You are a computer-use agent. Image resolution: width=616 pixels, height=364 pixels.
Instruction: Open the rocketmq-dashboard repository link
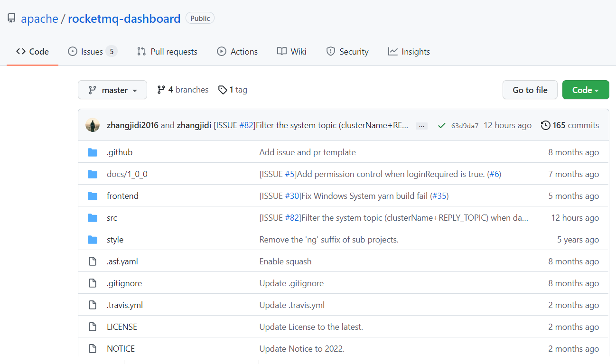pyautogui.click(x=124, y=19)
